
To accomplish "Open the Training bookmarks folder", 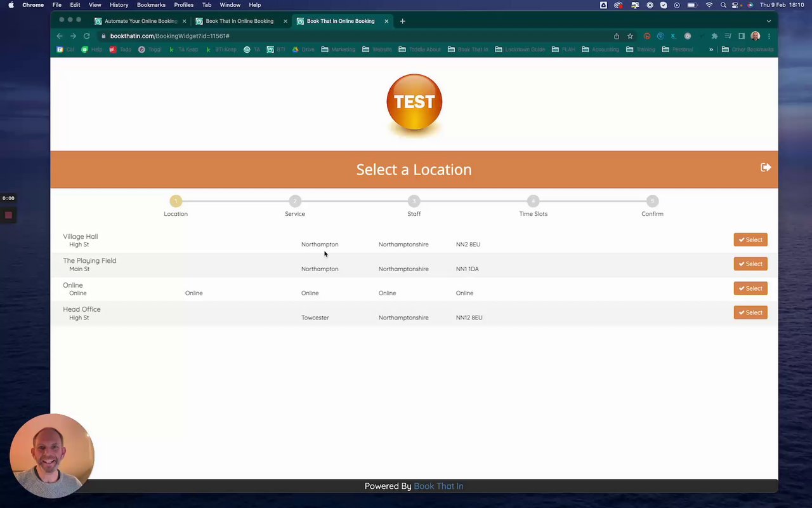I will coord(641,50).
